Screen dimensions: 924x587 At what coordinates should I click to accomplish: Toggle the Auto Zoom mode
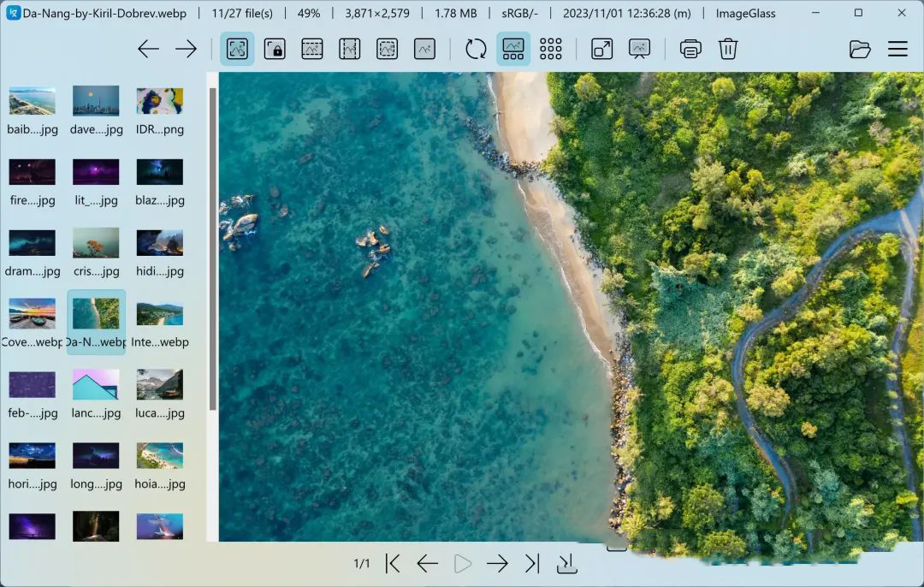point(237,49)
